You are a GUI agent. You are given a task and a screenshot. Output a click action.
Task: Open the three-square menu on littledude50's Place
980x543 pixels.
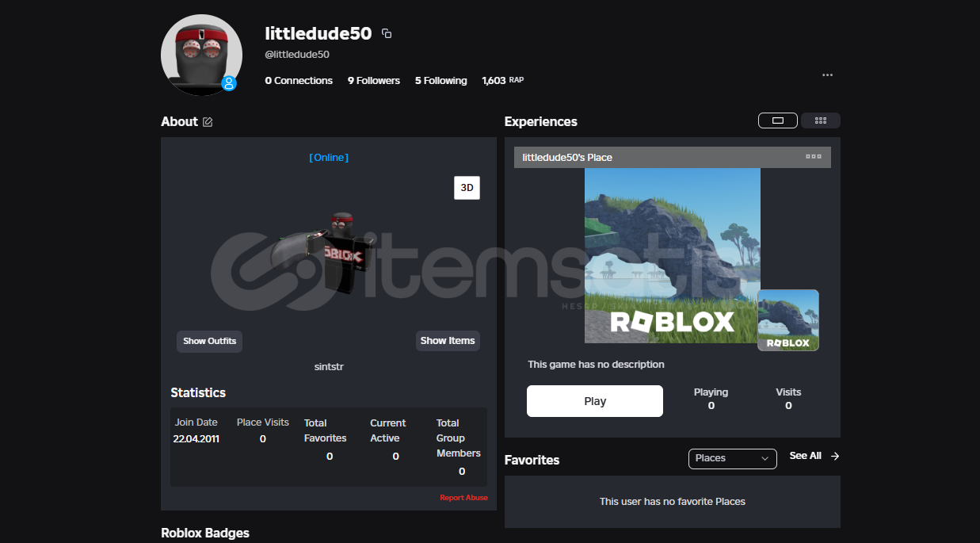pos(814,157)
